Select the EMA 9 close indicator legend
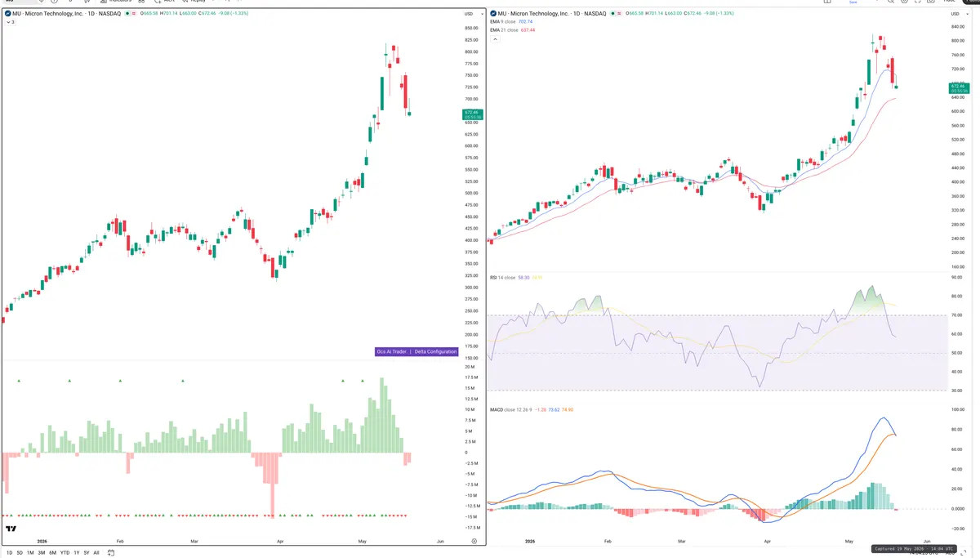The image size is (980, 558). click(503, 22)
